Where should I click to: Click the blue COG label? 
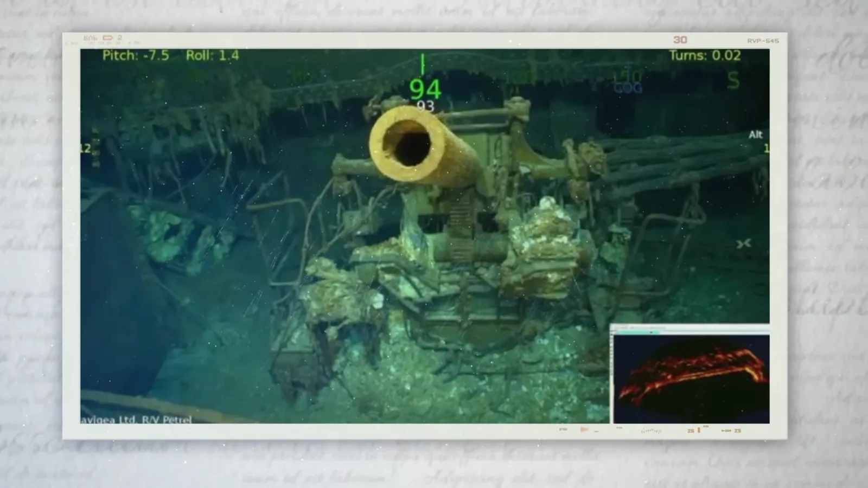pos(628,88)
